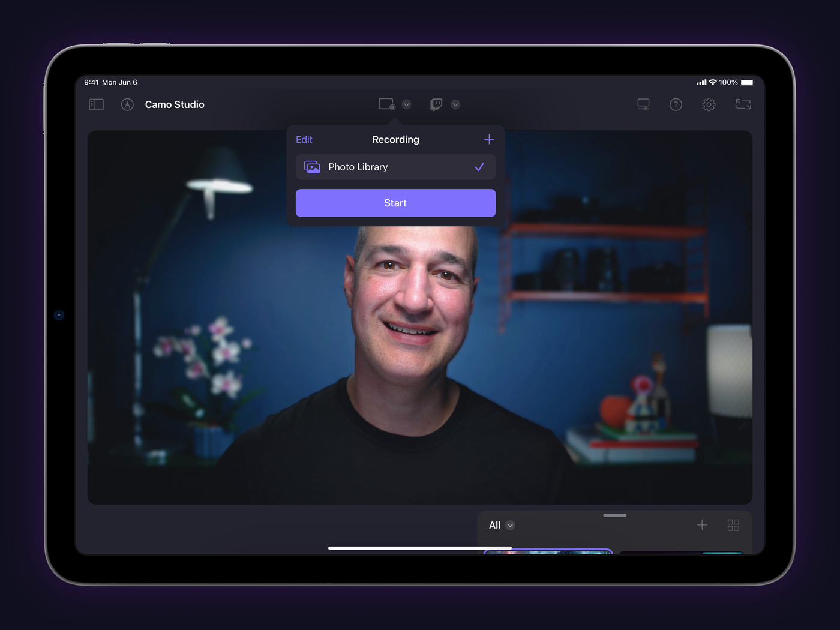
Task: Expand the Twitch streaming dropdown chevron
Action: (x=455, y=104)
